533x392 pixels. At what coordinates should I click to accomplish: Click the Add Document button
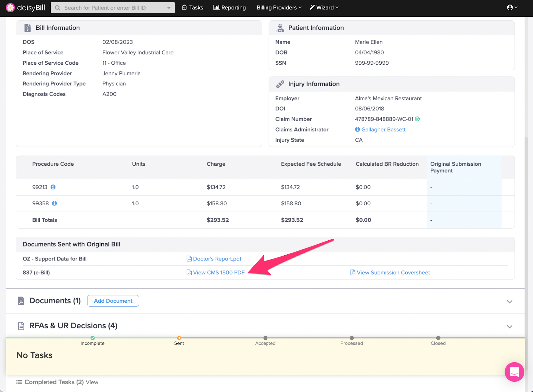coord(113,301)
